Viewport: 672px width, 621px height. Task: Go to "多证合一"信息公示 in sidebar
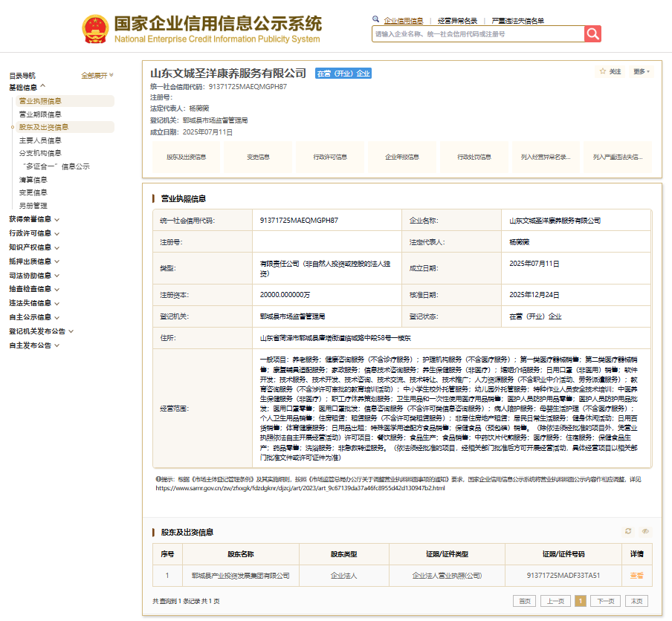(56, 166)
